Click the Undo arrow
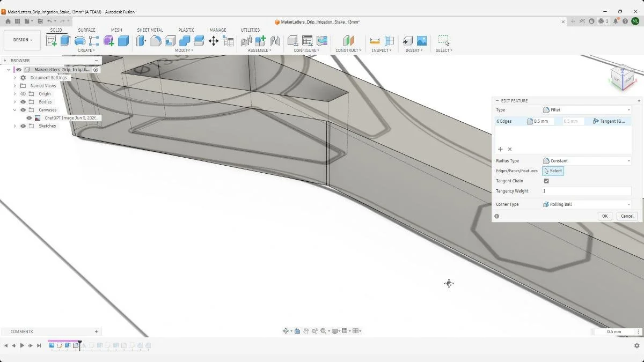 click(x=49, y=21)
